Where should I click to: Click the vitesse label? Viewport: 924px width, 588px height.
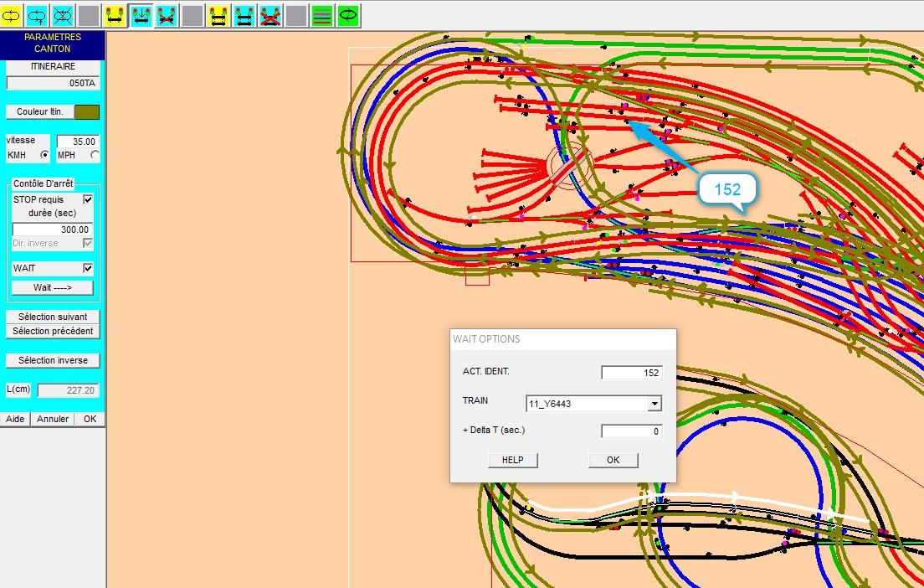click(21, 141)
